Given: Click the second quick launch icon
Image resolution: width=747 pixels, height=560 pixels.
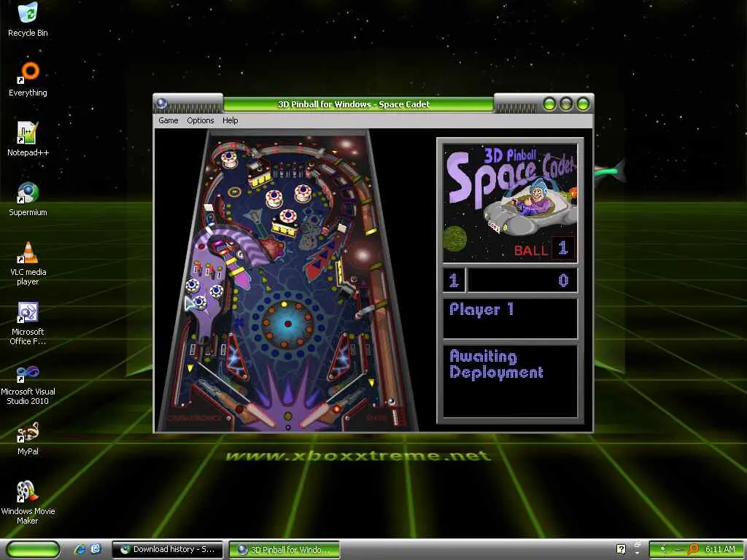Looking at the screenshot, I should click(x=96, y=549).
